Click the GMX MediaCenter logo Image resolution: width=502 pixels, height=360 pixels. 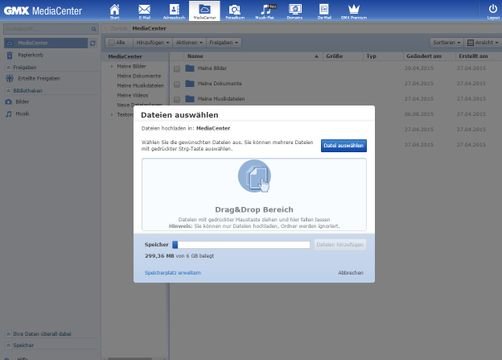[43, 11]
